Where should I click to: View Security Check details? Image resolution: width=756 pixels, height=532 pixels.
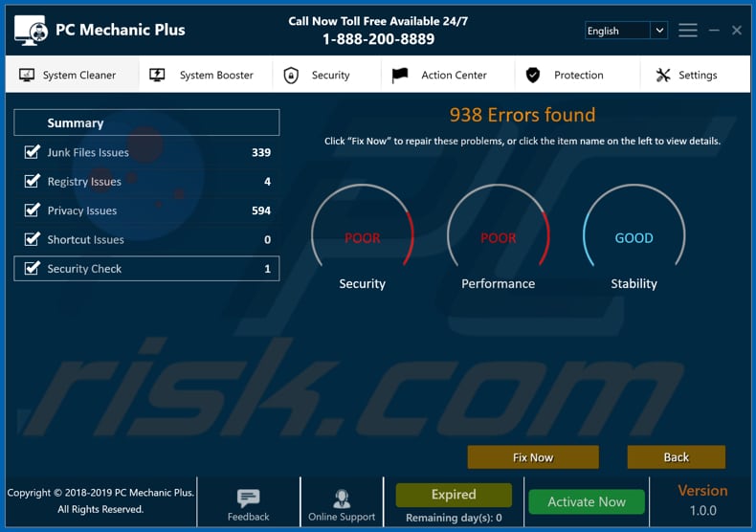(84, 269)
